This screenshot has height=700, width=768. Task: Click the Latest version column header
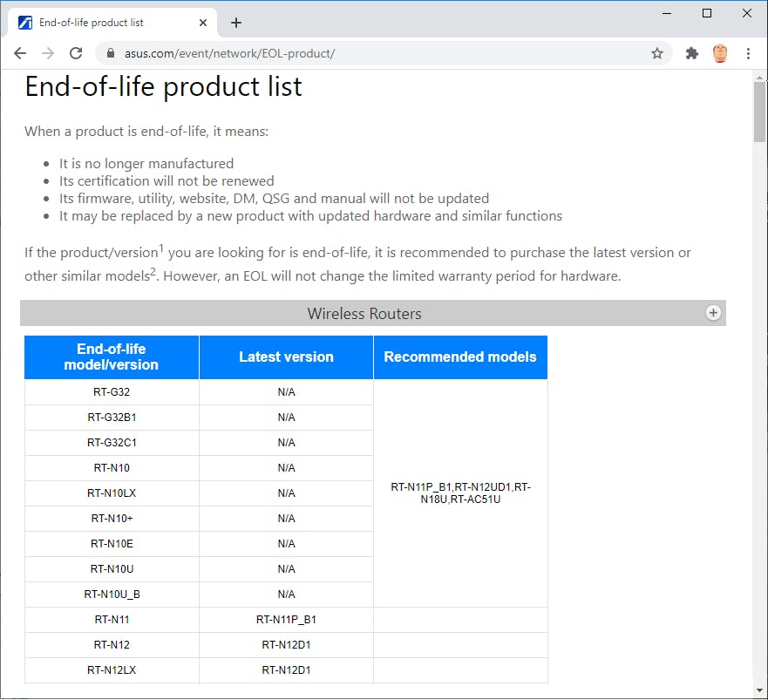coord(286,357)
